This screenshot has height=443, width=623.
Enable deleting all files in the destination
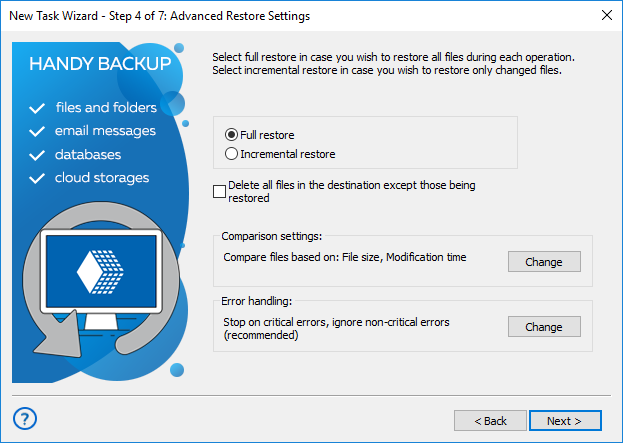pos(220,191)
